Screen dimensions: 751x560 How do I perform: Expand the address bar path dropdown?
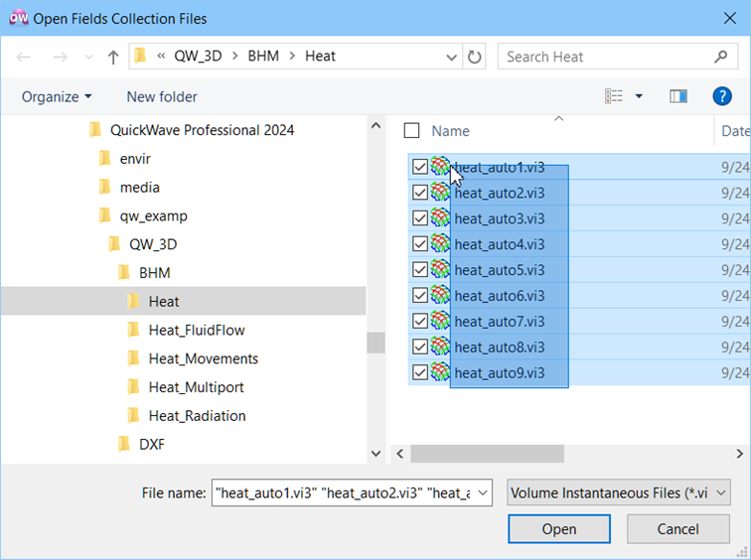click(451, 58)
